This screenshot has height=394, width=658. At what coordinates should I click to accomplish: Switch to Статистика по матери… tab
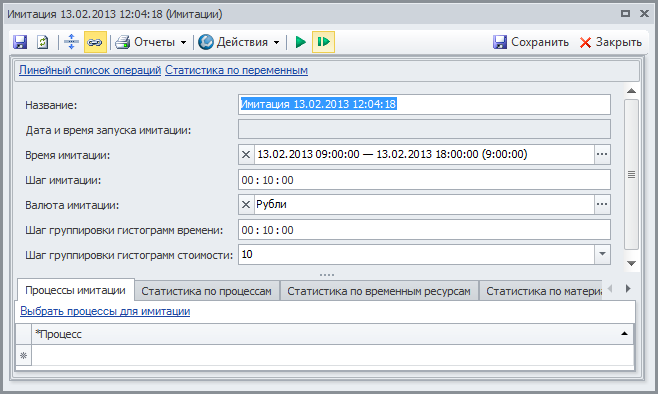point(541,291)
